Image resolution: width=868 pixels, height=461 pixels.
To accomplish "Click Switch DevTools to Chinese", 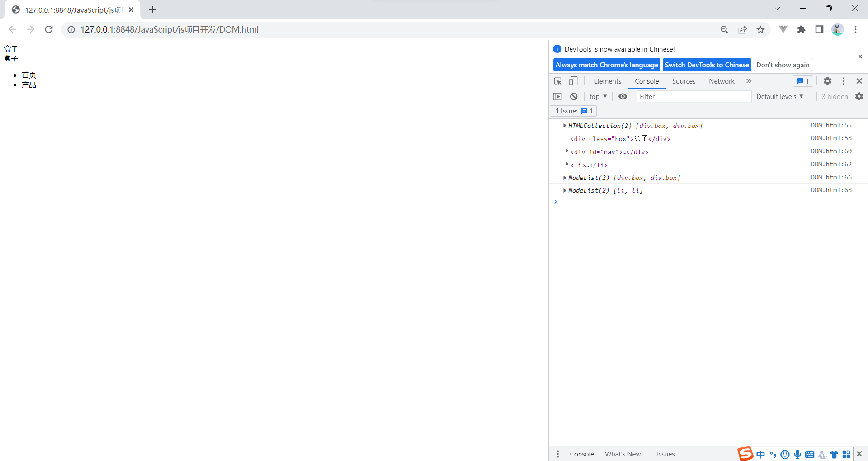I will point(707,65).
